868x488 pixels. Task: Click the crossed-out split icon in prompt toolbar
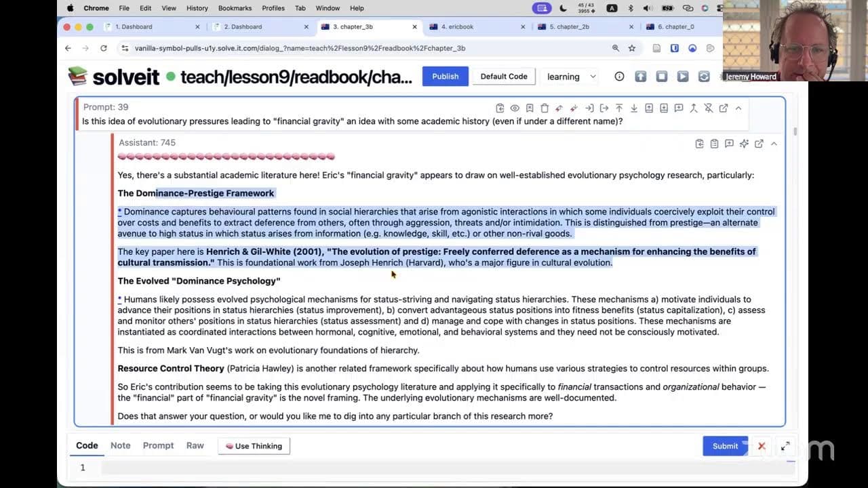[709, 108]
